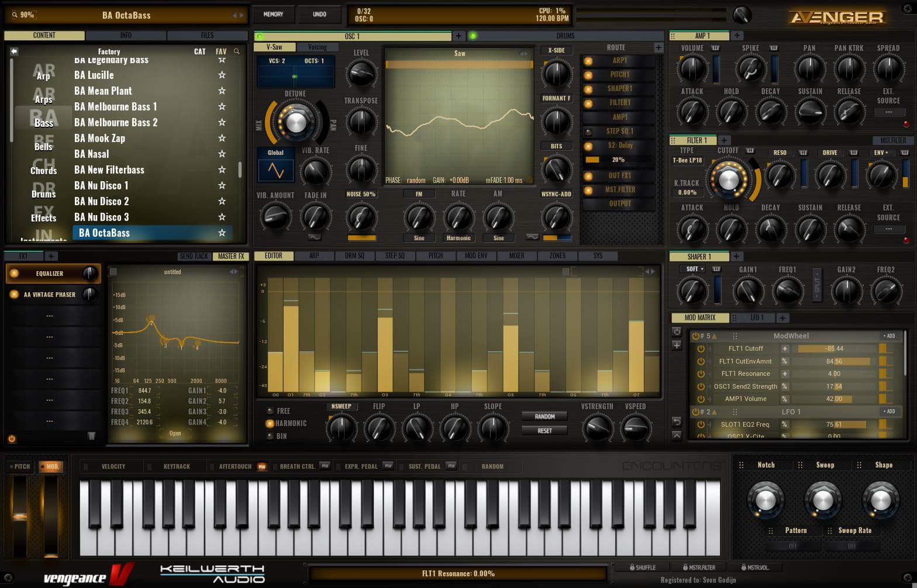Click the back arrow in the Factory browser
The width and height of the screenshot is (917, 588).
14,51
